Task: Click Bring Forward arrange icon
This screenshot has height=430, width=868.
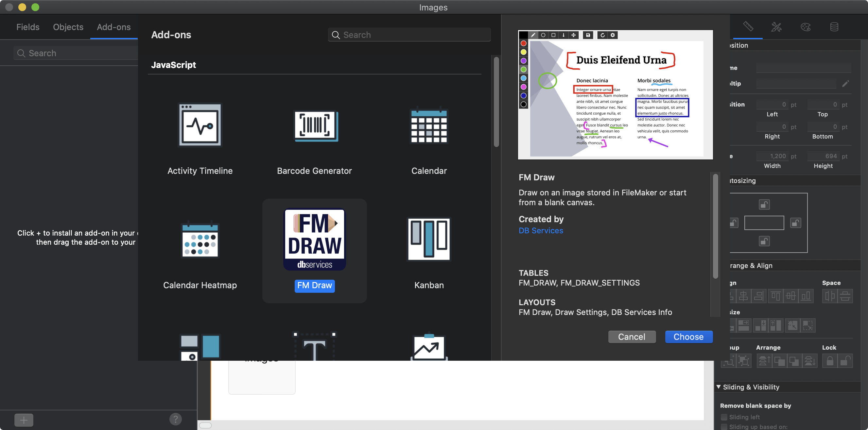Action: (779, 361)
